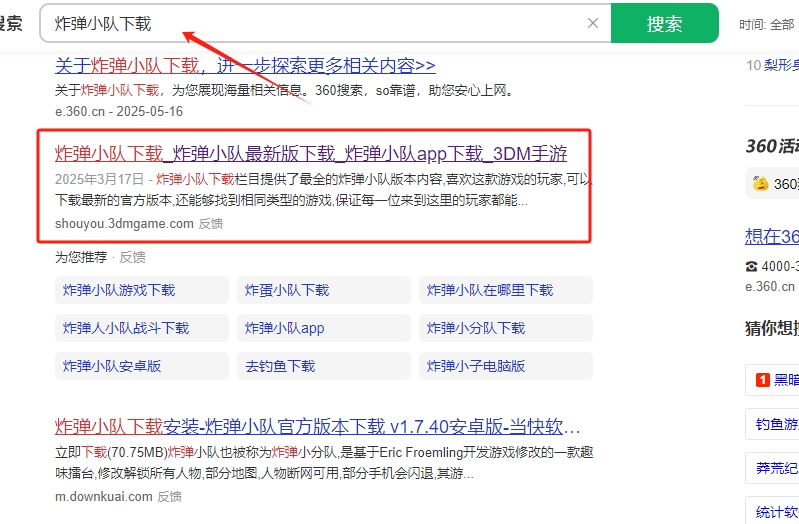The height and width of the screenshot is (524, 799).
Task: Select suggestion 炸弹小队在哪里下载
Action: 505,290
